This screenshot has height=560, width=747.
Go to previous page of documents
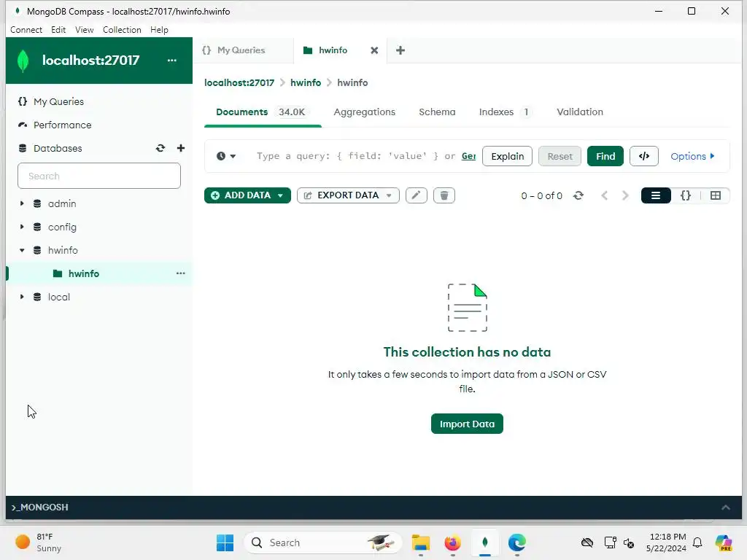605,195
